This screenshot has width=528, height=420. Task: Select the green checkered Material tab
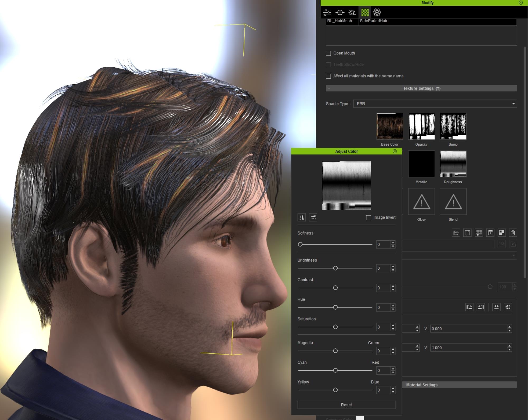[365, 12]
